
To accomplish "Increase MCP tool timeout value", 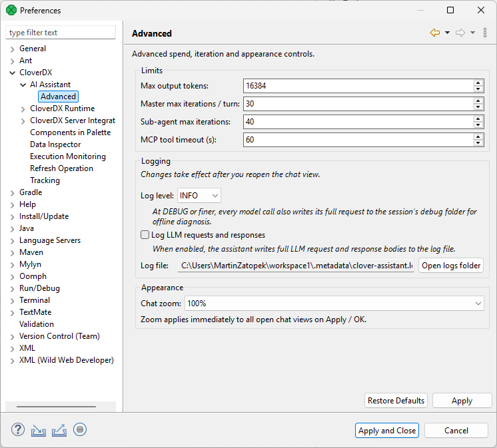I will [478, 136].
